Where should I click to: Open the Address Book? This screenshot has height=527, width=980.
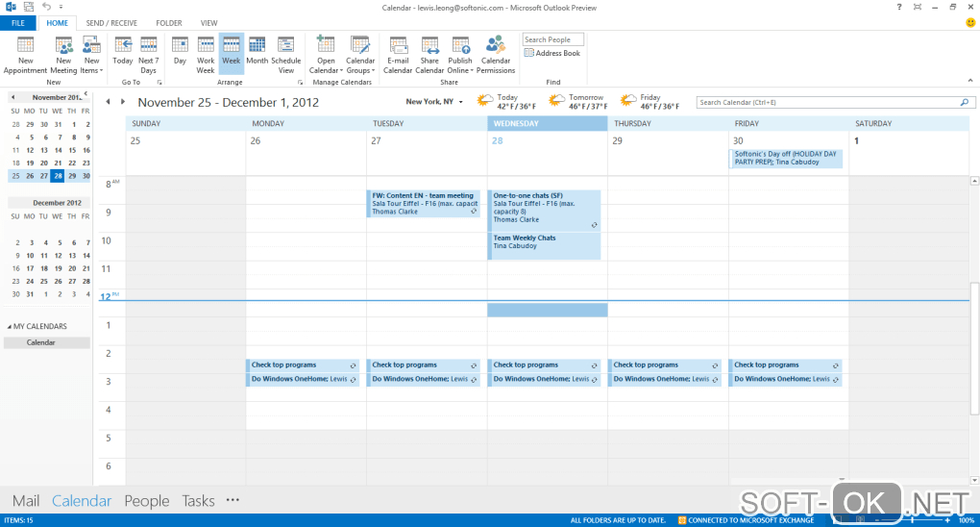tap(552, 53)
